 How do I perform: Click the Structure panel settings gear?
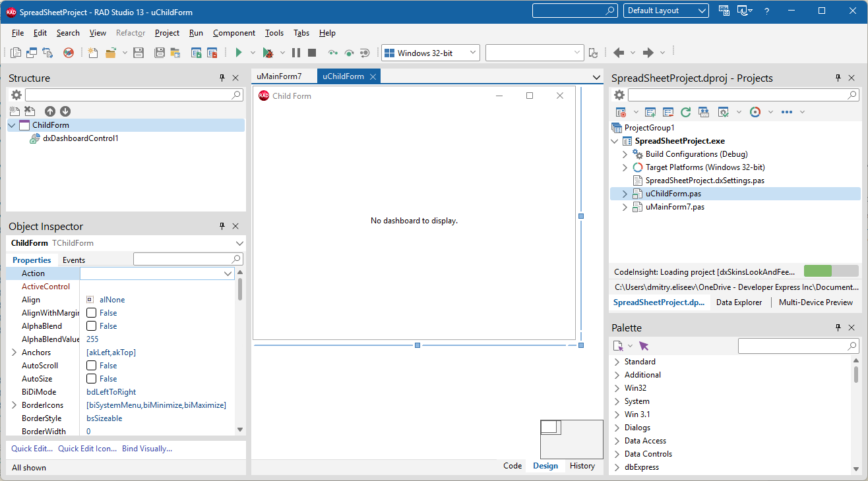(16, 96)
